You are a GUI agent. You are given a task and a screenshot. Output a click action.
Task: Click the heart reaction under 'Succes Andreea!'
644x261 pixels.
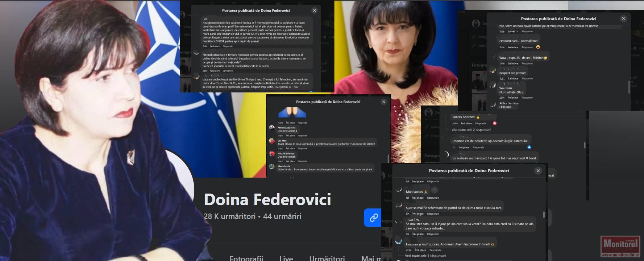[x=495, y=123]
